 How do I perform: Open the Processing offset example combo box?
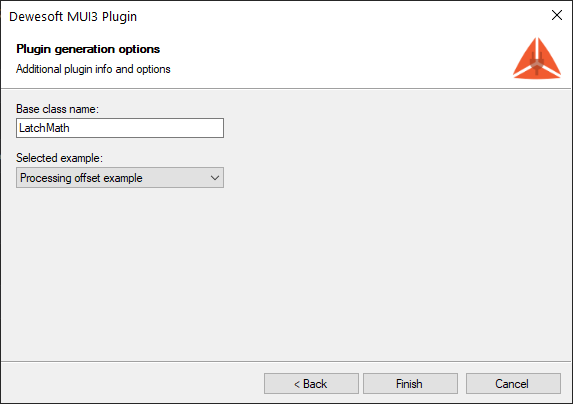pos(120,178)
